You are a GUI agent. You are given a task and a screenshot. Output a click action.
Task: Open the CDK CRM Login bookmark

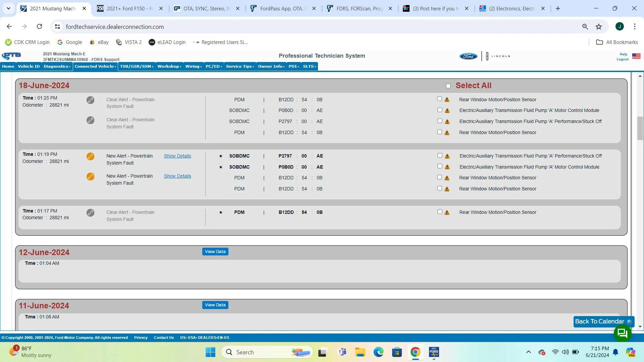(27, 42)
